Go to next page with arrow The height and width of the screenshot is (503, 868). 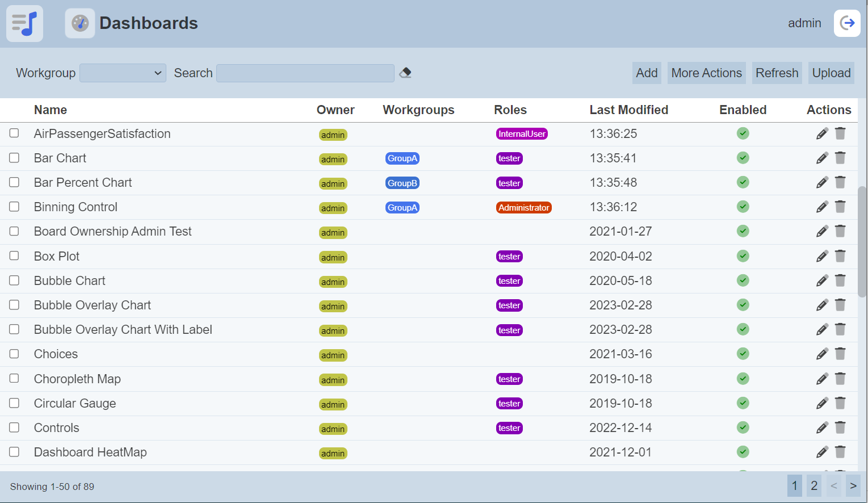853,486
